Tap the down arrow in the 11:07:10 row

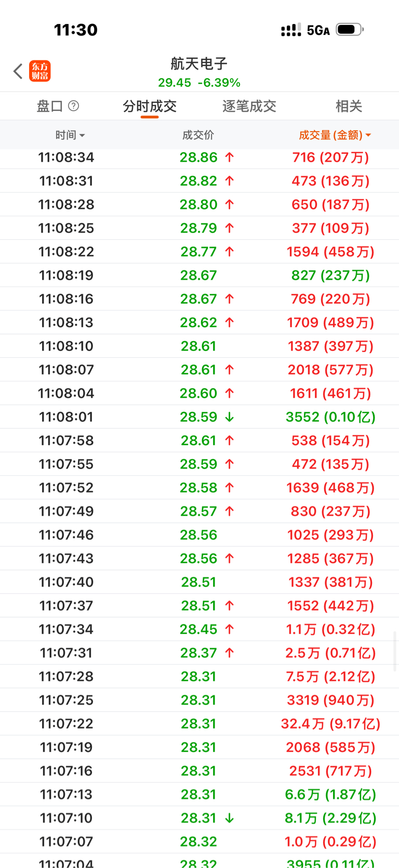[x=230, y=818]
